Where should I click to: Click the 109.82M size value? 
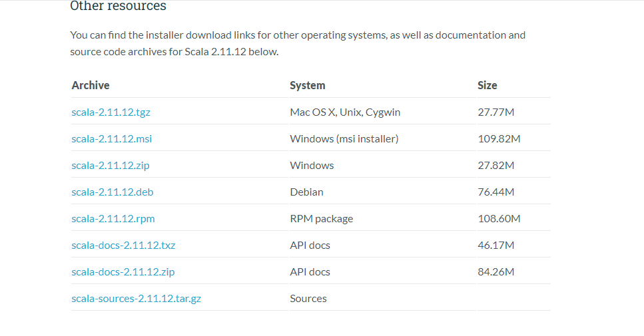499,139
